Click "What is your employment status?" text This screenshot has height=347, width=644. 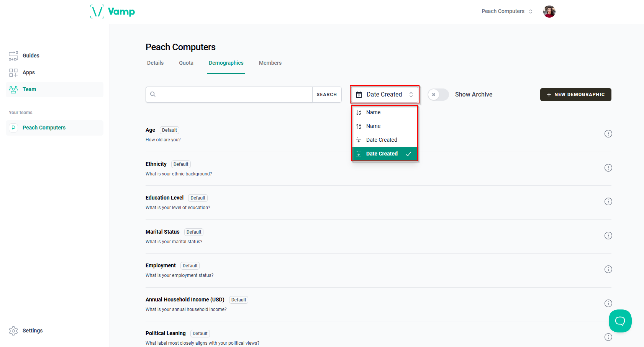[180, 275]
